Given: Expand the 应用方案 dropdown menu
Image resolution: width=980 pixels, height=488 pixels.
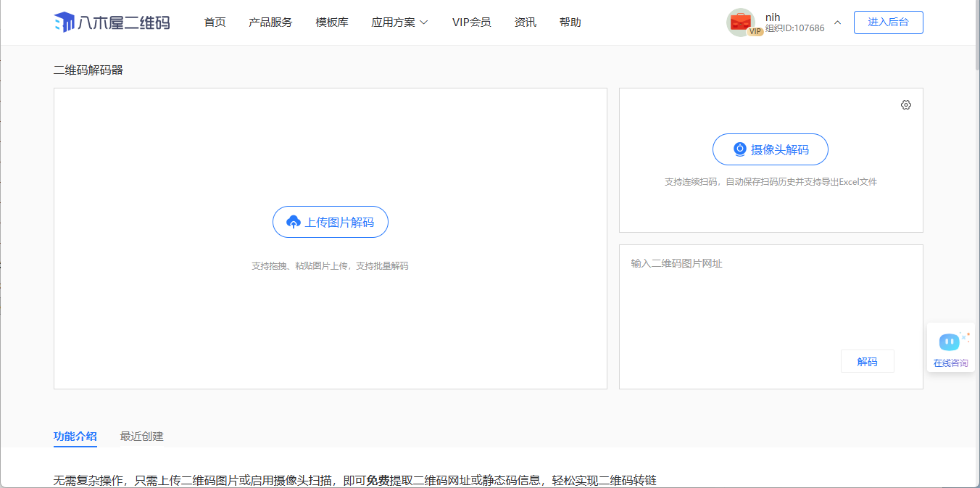Looking at the screenshot, I should (x=399, y=22).
